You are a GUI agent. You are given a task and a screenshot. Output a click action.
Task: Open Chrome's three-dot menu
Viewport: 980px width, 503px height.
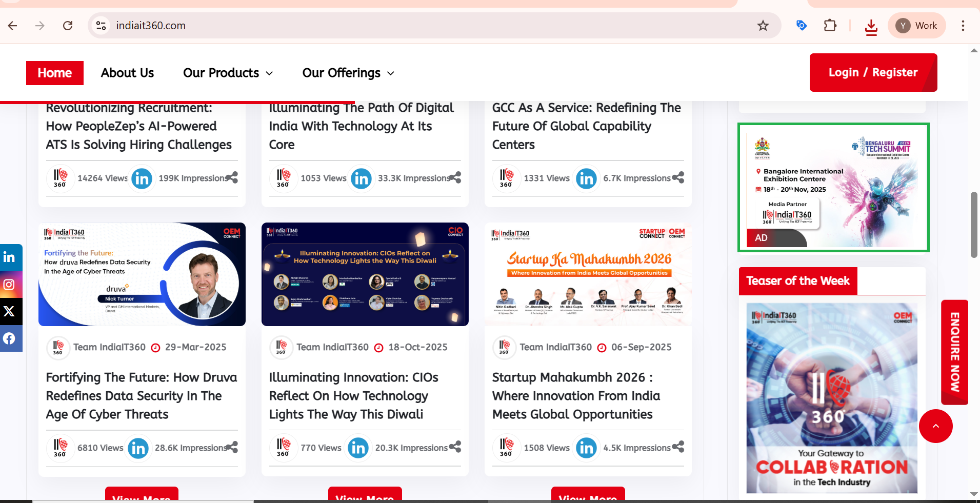[x=963, y=26]
